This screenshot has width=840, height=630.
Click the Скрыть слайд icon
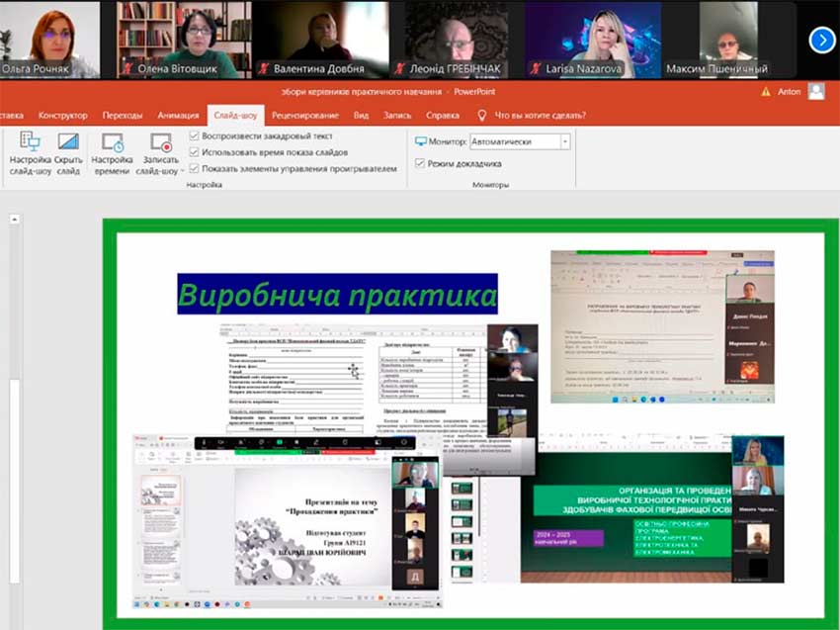pos(68,142)
